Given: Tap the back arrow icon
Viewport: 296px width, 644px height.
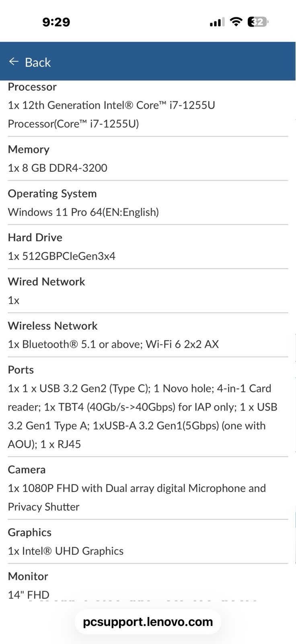Looking at the screenshot, I should tap(14, 61).
